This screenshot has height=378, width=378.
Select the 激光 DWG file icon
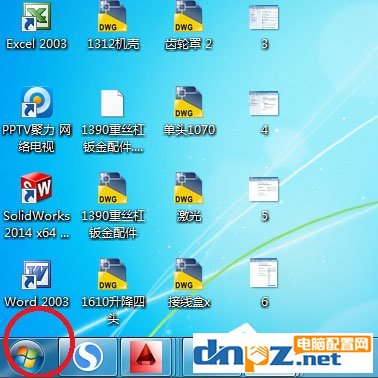pos(189,188)
